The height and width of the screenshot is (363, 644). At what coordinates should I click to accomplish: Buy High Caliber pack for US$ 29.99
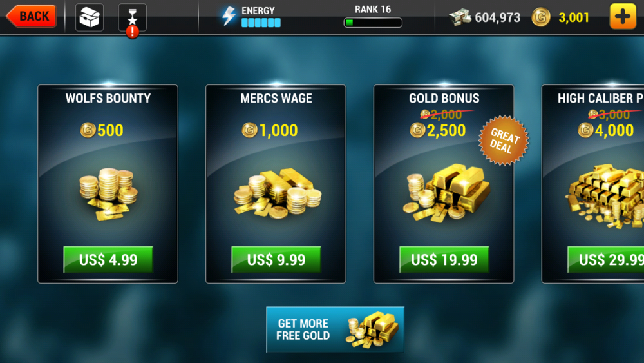[x=606, y=259]
